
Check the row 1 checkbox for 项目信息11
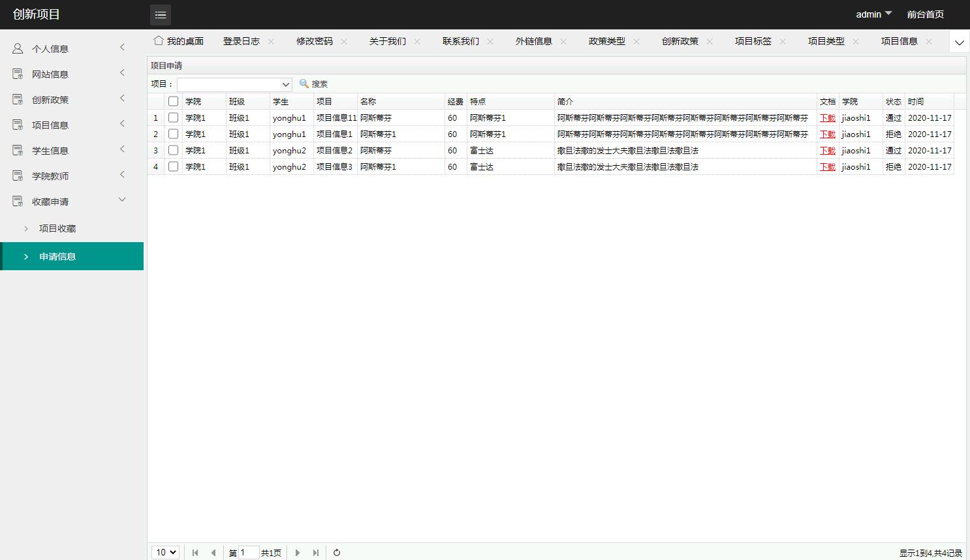[x=173, y=117]
